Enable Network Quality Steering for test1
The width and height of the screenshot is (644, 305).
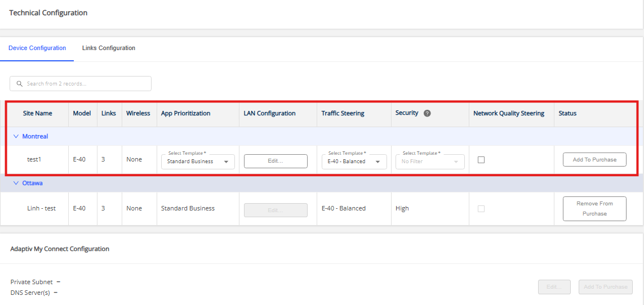click(x=481, y=160)
